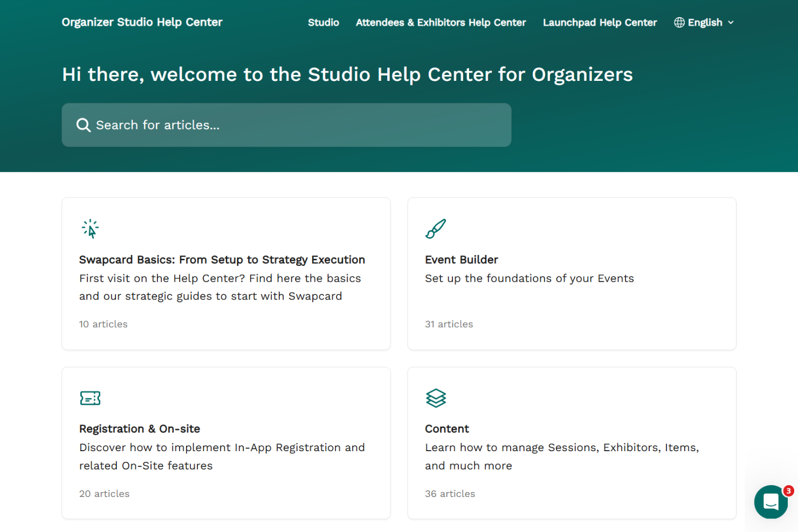Click the Registration & On-site ticket icon
Screen dimensions: 798x532
[90, 398]
